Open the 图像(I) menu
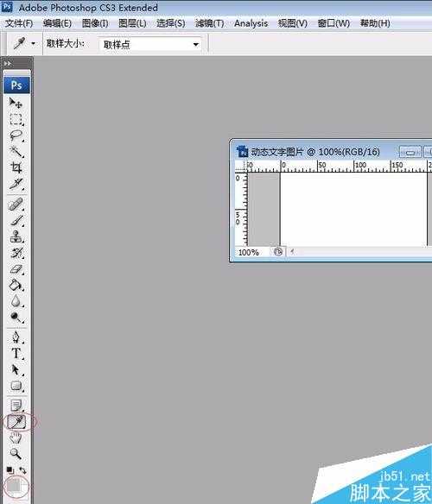Image resolution: width=432 pixels, height=504 pixels. (x=95, y=23)
